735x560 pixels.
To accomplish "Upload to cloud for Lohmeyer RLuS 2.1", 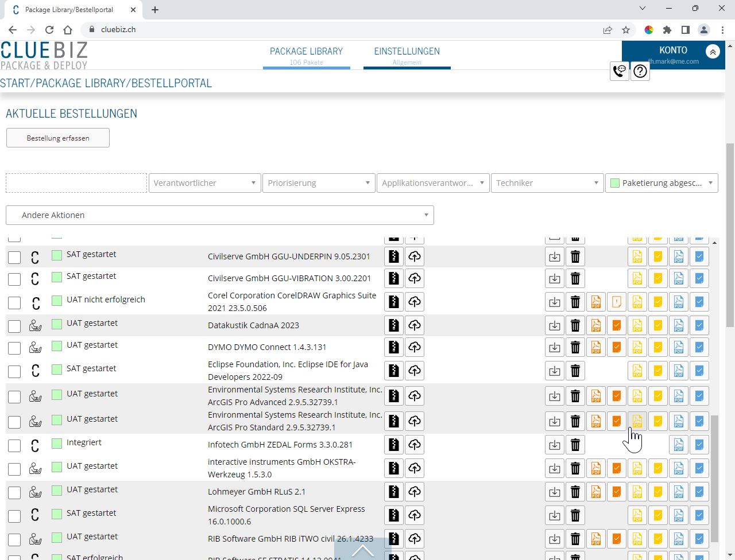I will click(x=415, y=492).
